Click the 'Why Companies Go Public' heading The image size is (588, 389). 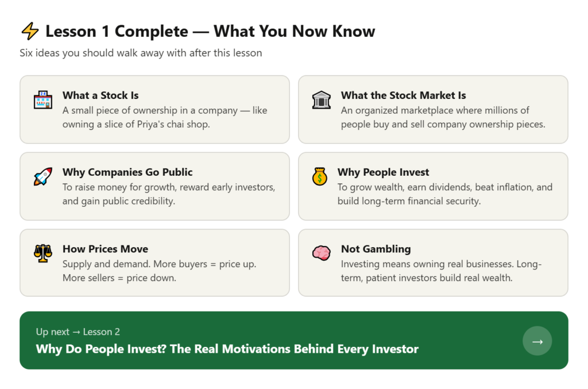[x=127, y=172]
